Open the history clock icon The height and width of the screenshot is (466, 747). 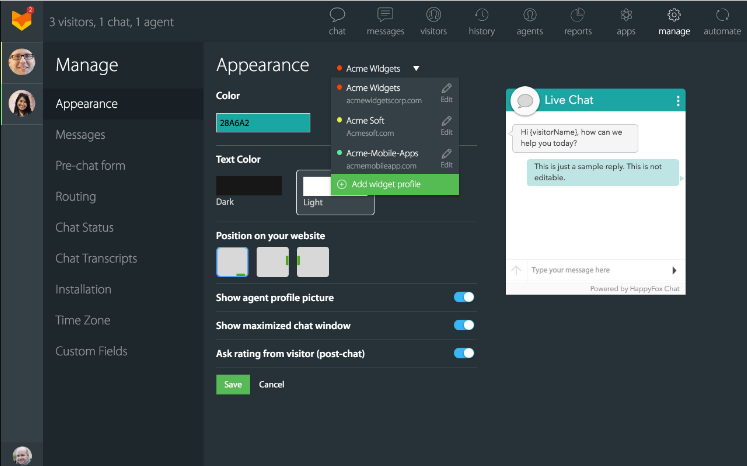coord(482,15)
